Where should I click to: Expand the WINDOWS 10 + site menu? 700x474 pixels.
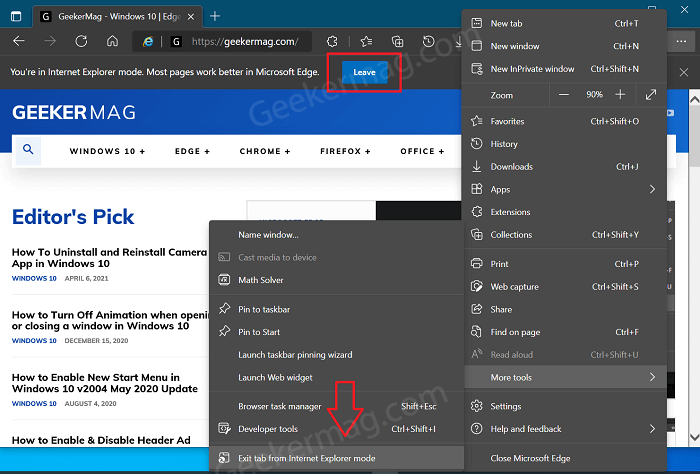pos(108,151)
